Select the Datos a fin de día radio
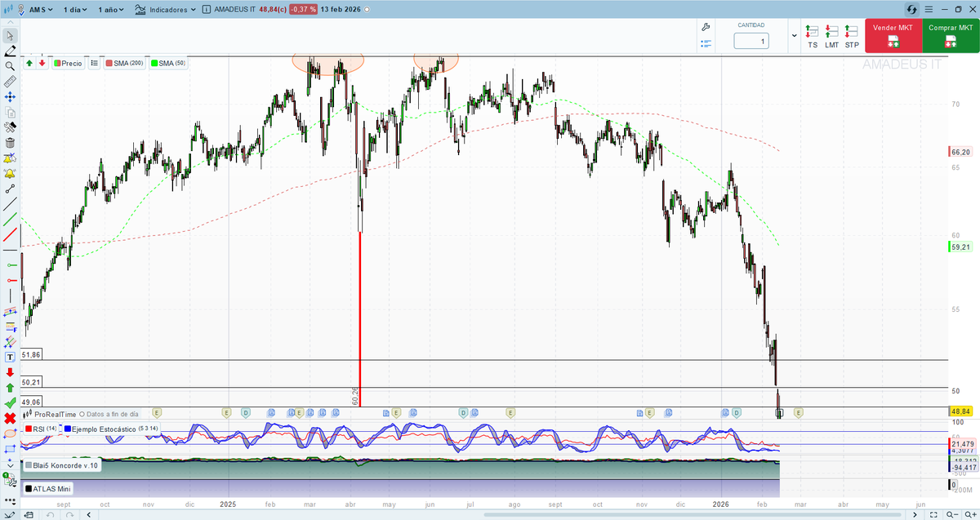The width and height of the screenshot is (980, 520). 82,415
